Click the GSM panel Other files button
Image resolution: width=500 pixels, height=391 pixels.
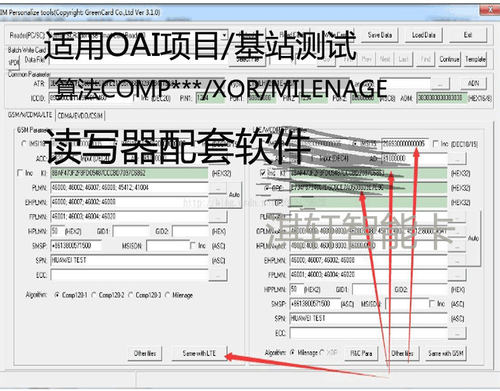click(145, 354)
